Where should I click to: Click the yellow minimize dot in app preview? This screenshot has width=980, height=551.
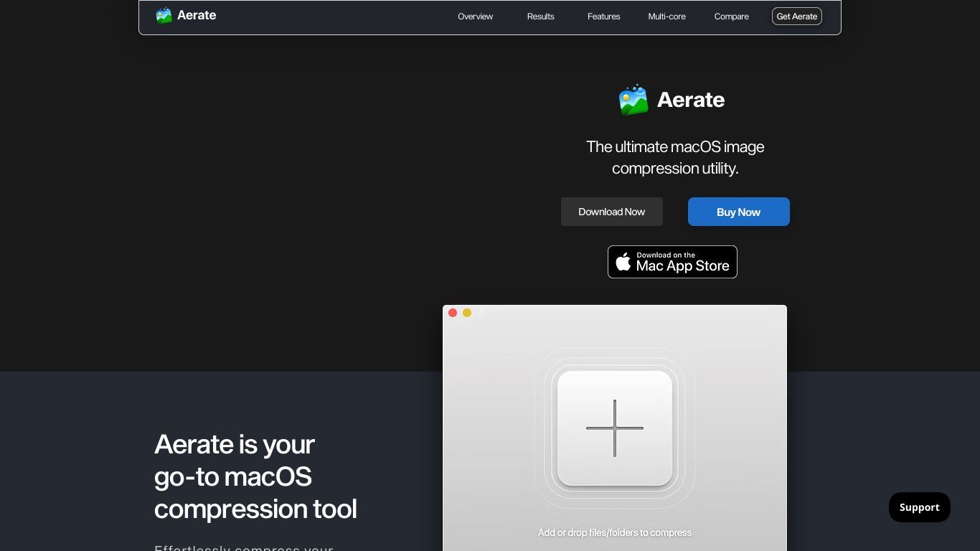[x=467, y=313]
